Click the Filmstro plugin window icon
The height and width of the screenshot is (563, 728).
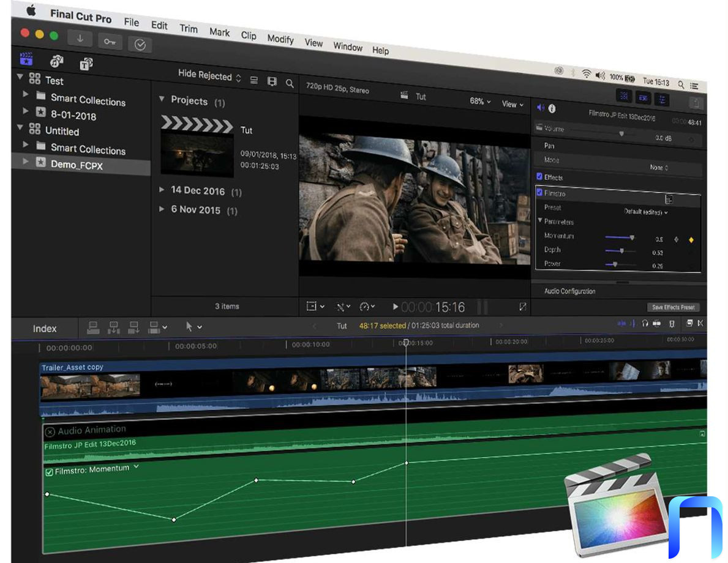point(669,199)
